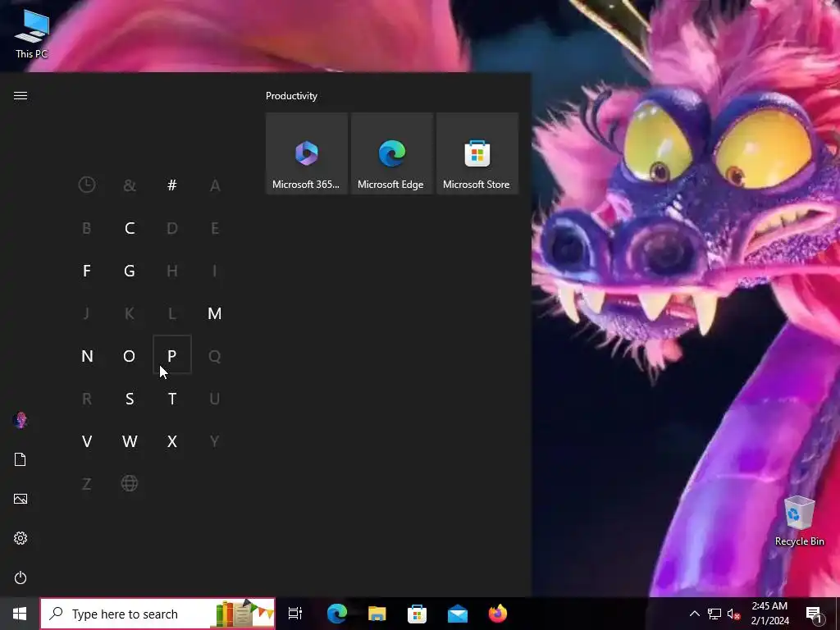Screen dimensions: 840x630
Task: Open the Pictures icon in Start sidebar
Action: click(x=21, y=499)
